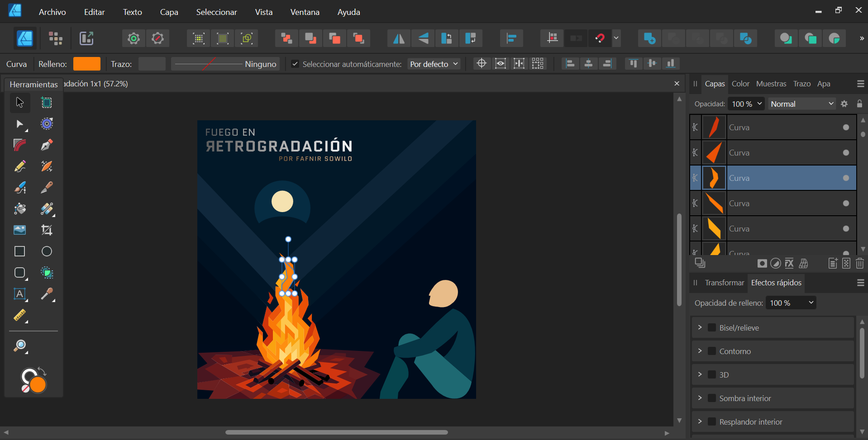This screenshot has width=868, height=440.
Task: Select the Fill tool
Action: coord(20,209)
